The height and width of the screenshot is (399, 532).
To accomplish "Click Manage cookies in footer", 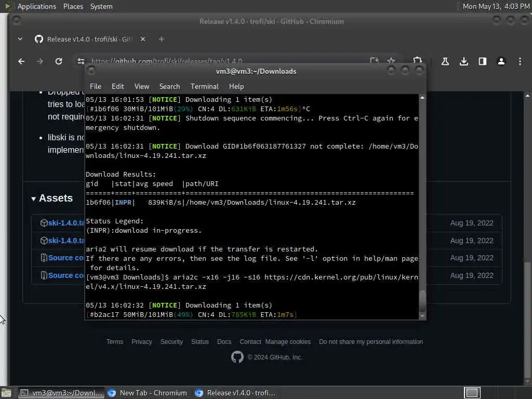I will pos(288,342).
